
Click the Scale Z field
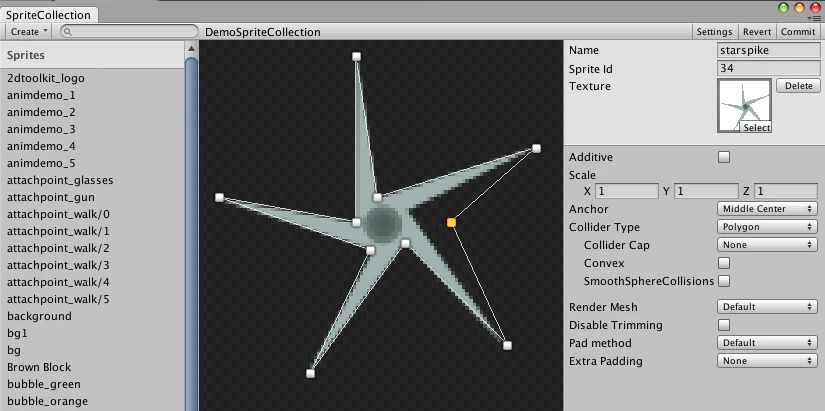click(x=786, y=191)
